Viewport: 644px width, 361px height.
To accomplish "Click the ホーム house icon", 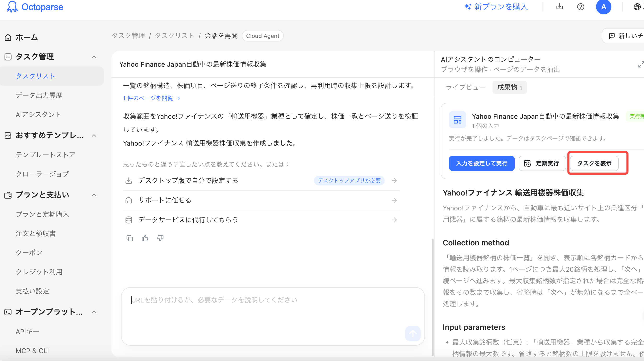I will point(8,37).
